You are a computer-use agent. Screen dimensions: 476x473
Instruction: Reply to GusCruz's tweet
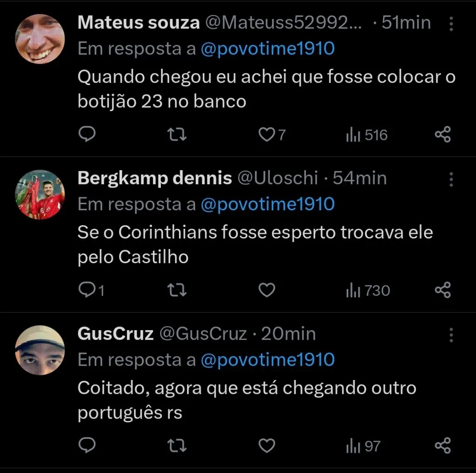(87, 446)
